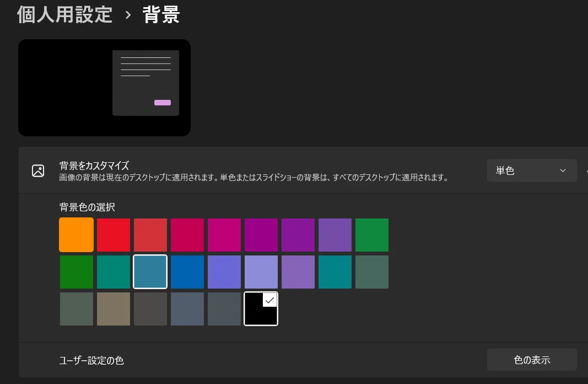
Task: Click the 色の表示 button
Action: (x=531, y=360)
